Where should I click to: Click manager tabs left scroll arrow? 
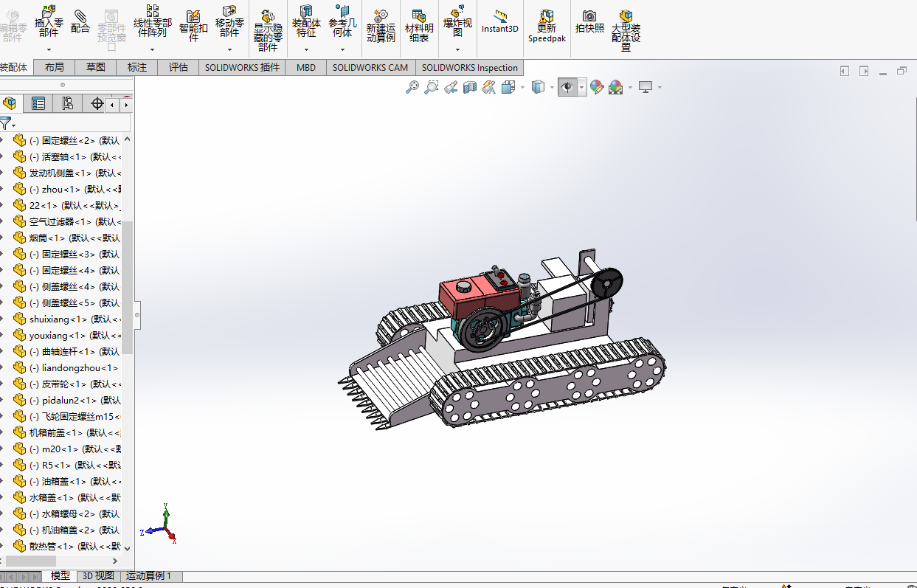(x=112, y=105)
